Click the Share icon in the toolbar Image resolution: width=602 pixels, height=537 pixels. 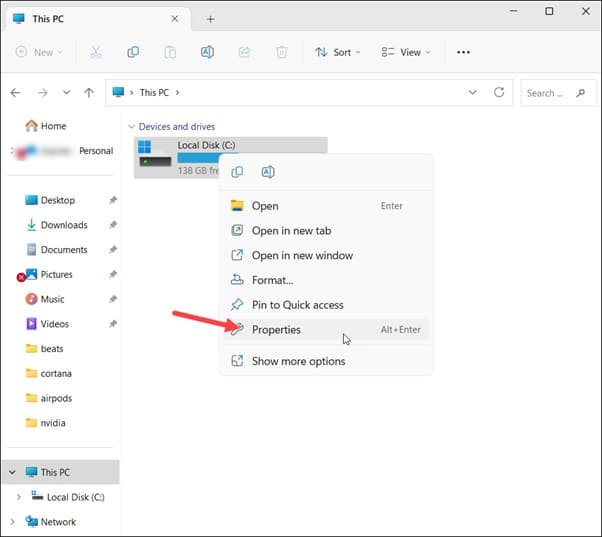(x=245, y=52)
